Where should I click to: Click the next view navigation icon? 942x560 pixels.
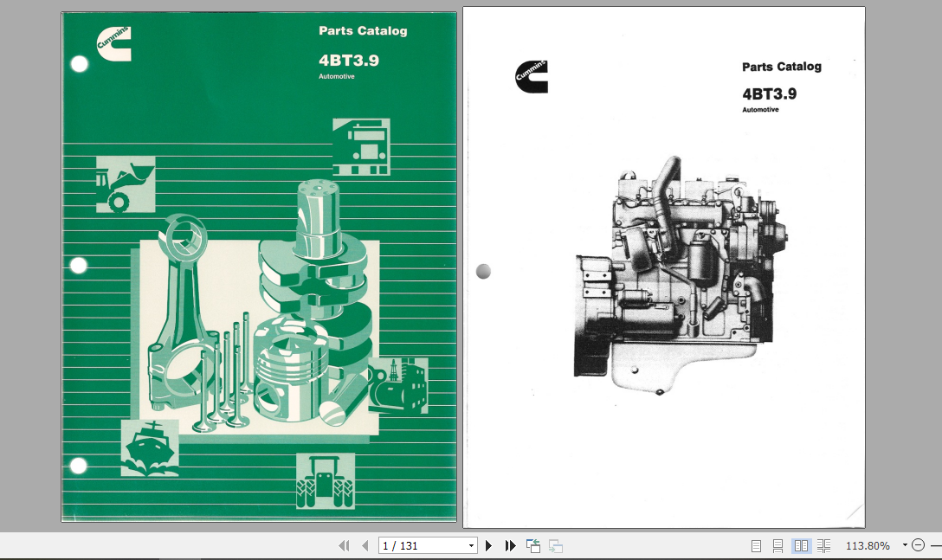556,545
